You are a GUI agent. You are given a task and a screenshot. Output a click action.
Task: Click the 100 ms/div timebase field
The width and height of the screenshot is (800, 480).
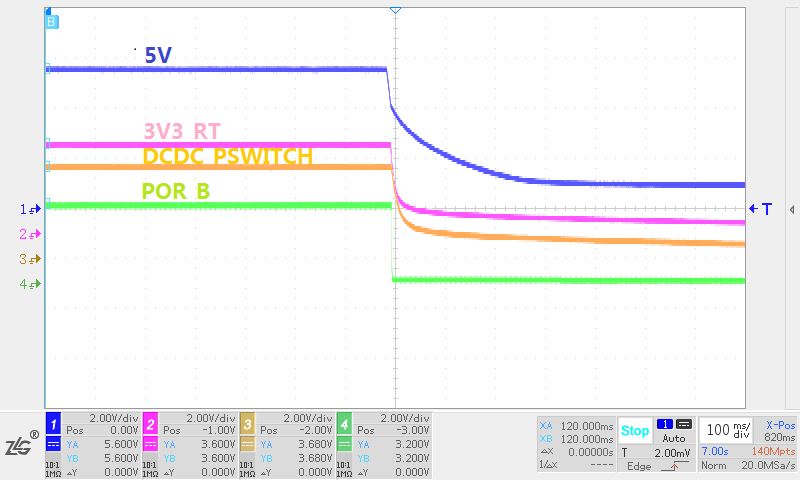pyautogui.click(x=728, y=431)
